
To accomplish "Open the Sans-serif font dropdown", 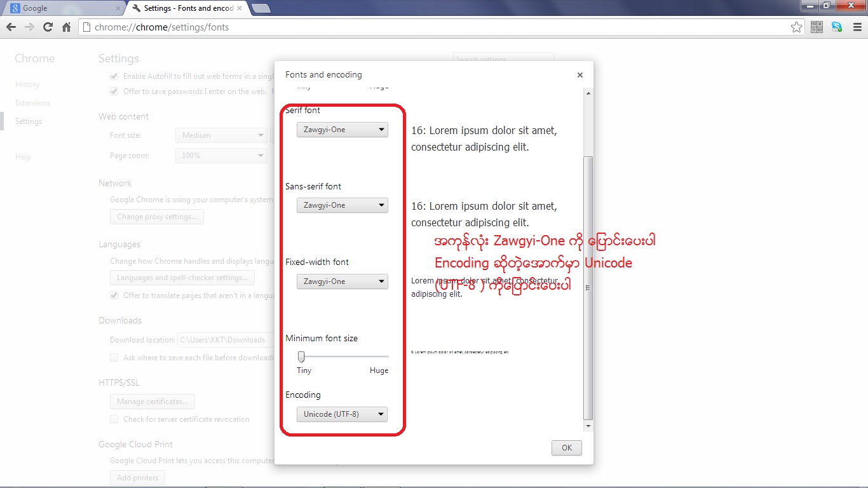I will click(x=342, y=205).
